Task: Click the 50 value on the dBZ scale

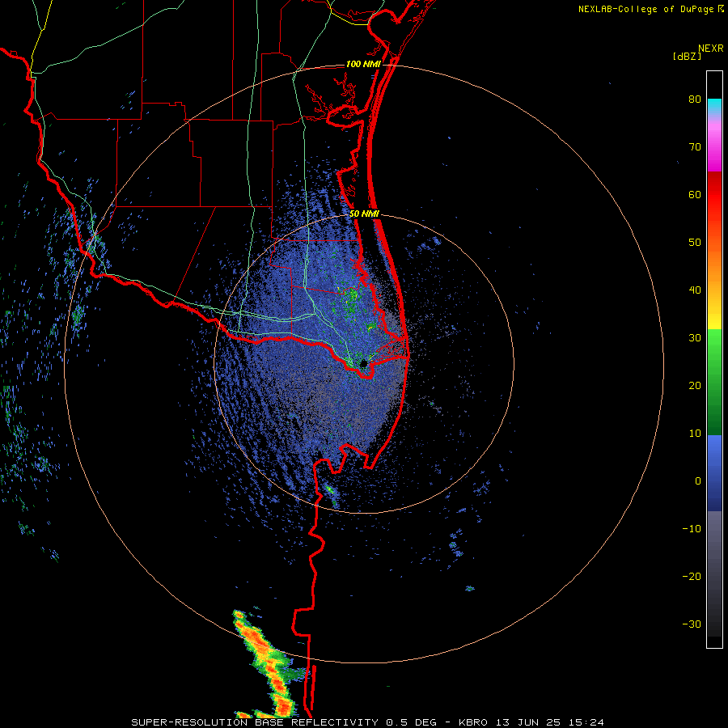Action: click(695, 243)
